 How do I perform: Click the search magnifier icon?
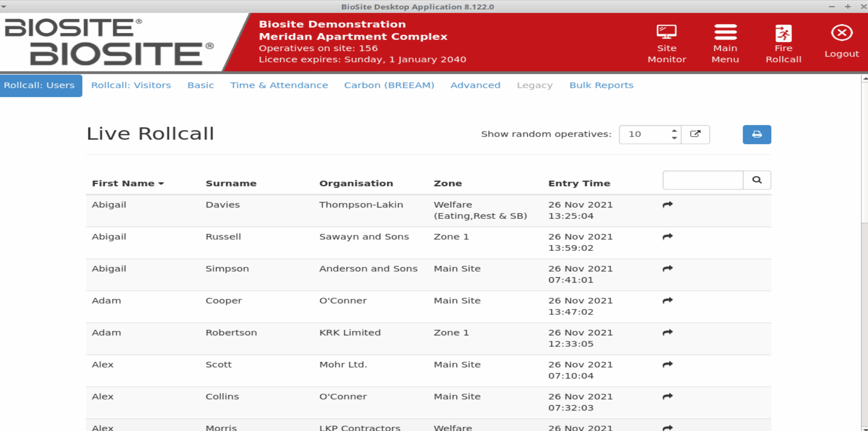click(x=757, y=180)
